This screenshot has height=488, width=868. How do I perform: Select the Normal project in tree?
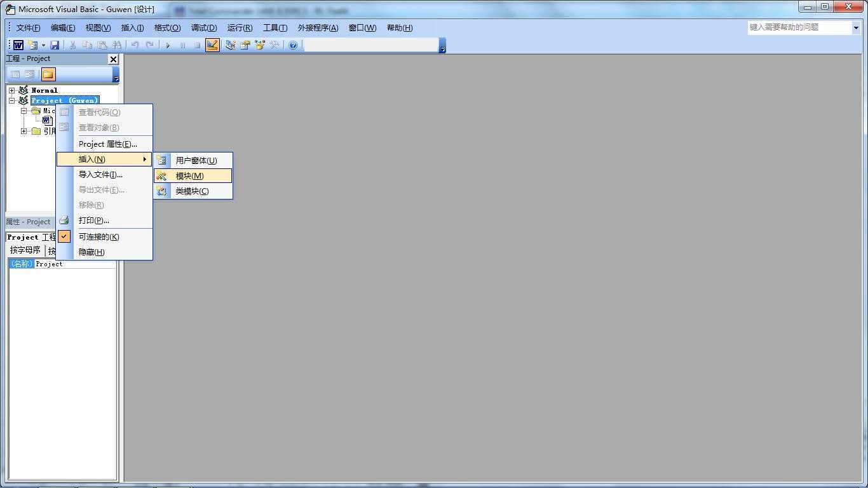click(44, 90)
